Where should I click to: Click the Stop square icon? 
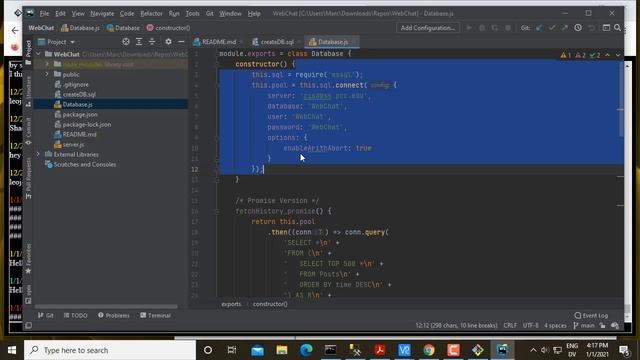pos(508,28)
